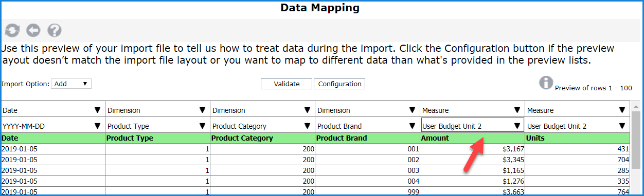Open the Import Option dropdown
The image size is (644, 196).
71,84
